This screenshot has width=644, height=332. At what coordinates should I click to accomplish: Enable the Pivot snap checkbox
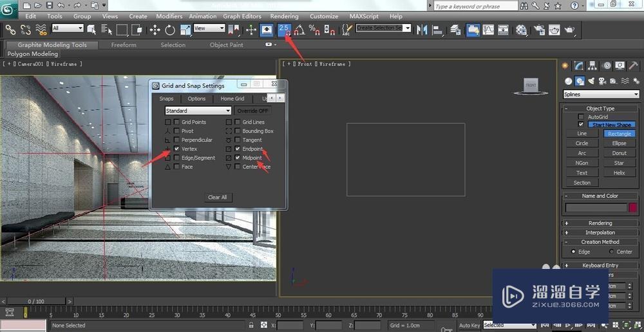[x=176, y=131]
